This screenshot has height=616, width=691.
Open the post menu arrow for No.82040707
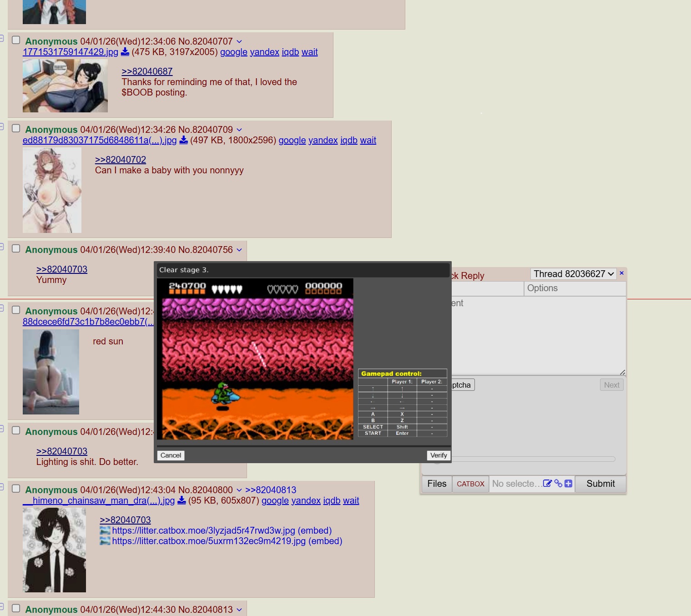coord(239,41)
